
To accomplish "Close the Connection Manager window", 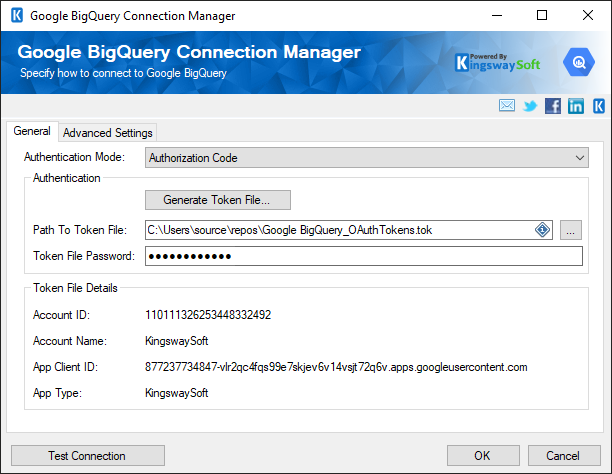I will tap(588, 15).
